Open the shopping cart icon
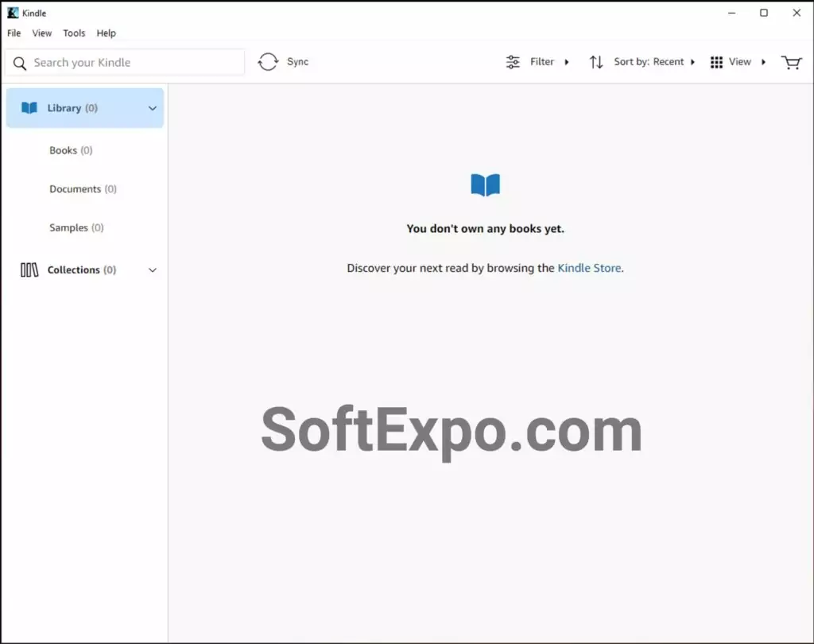 (x=791, y=62)
